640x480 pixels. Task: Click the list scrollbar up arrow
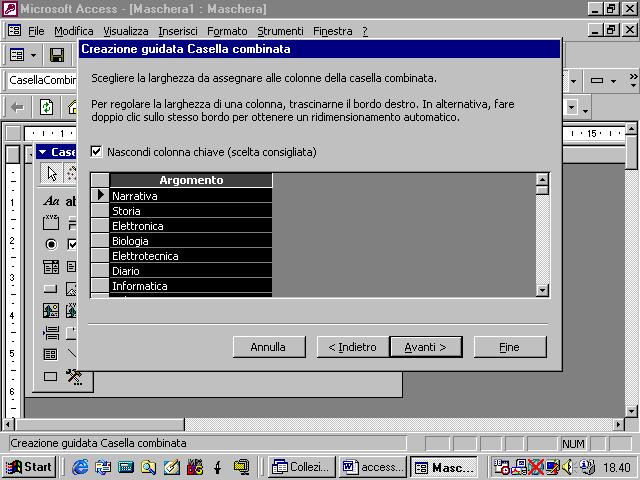pos(542,180)
